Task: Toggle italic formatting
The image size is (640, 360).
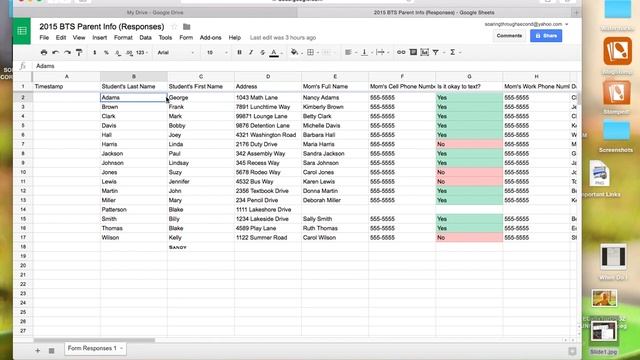Action: tap(251, 52)
